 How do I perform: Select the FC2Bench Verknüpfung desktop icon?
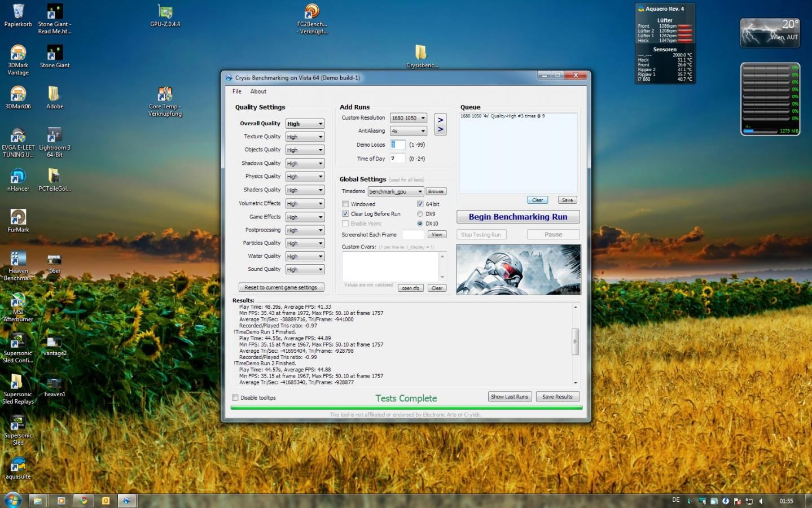[x=311, y=19]
